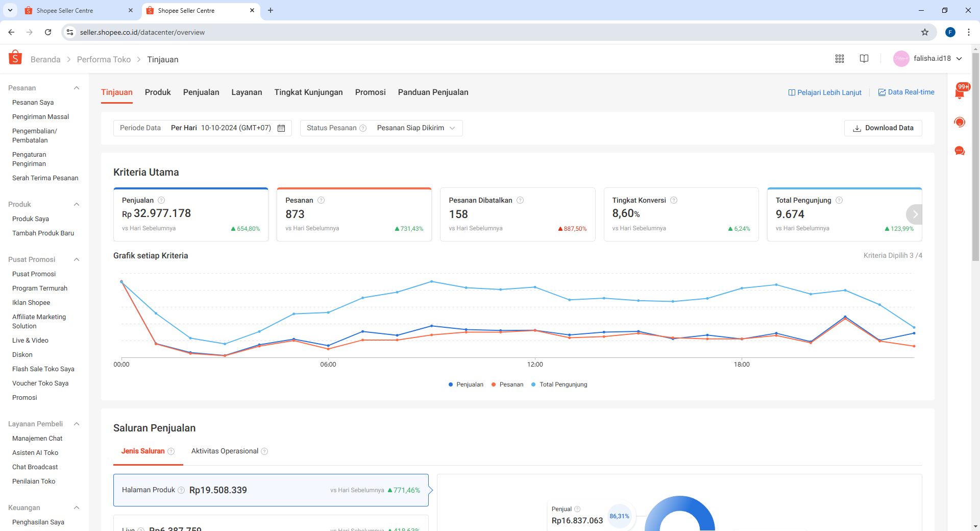Click the Shopee logo icon
This screenshot has height=531, width=980.
15,58
